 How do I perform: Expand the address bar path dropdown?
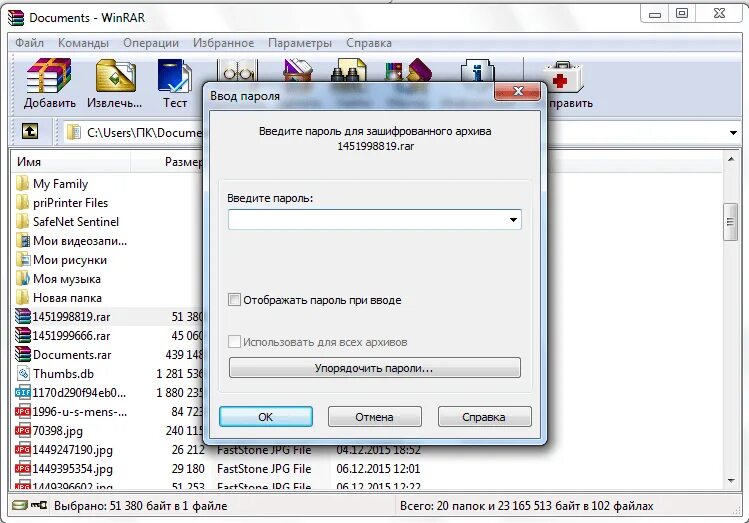pos(733,132)
